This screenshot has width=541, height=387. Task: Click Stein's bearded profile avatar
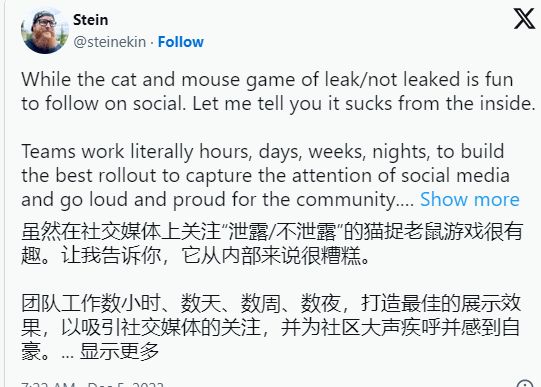(x=45, y=30)
